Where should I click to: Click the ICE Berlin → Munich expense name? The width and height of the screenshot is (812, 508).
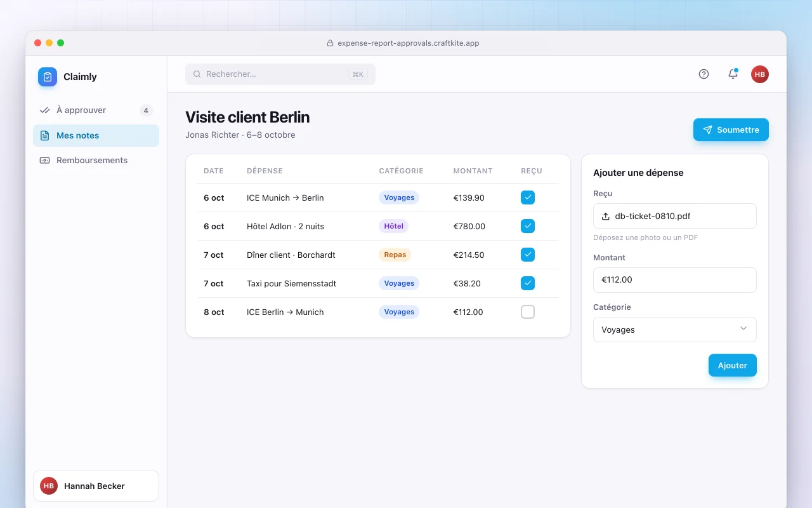(285, 312)
